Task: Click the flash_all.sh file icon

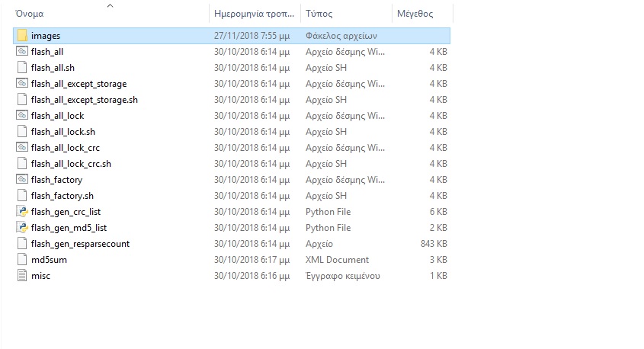Action: pos(22,68)
